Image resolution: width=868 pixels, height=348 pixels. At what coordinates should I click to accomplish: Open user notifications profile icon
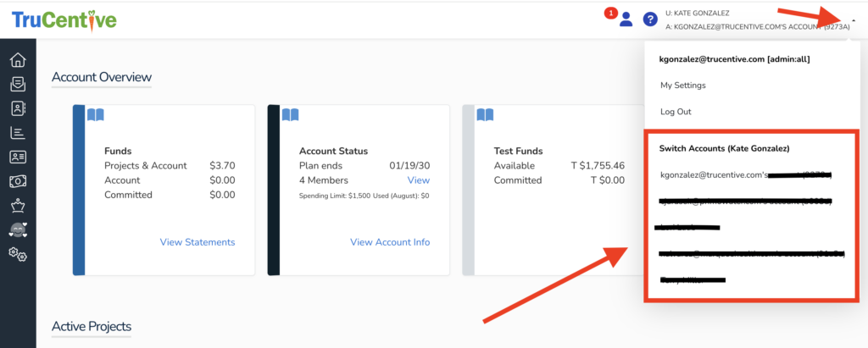coord(626,19)
